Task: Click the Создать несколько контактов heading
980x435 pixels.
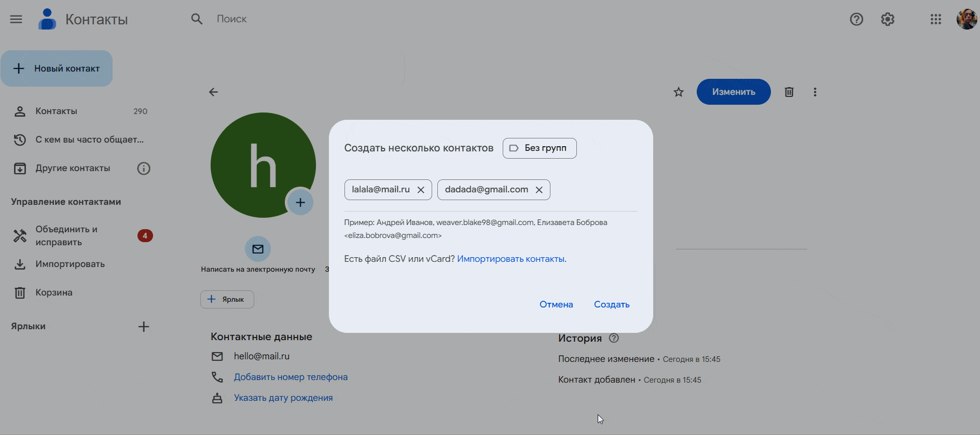Action: point(419,148)
